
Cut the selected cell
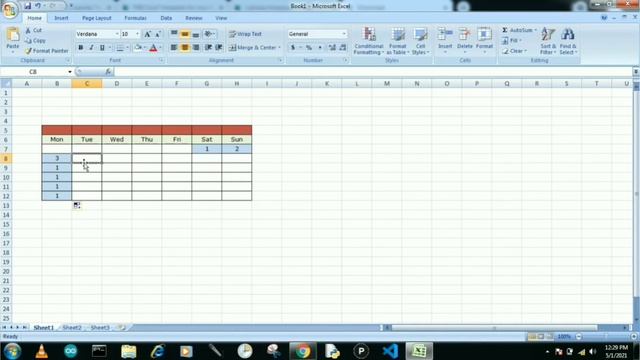(33, 30)
